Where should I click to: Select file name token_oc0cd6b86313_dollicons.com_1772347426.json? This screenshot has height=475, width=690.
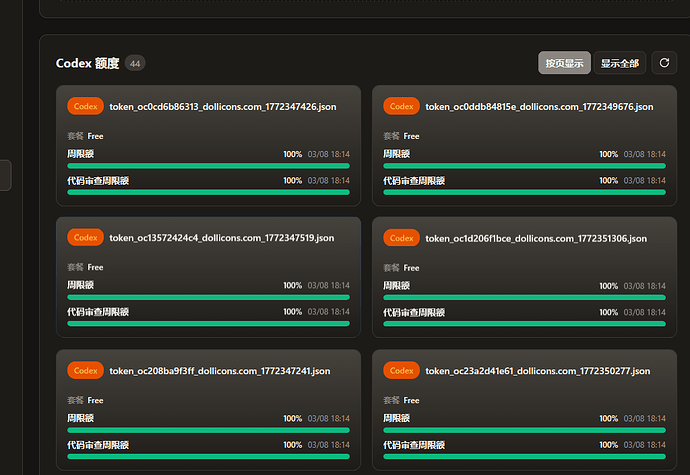pyautogui.click(x=223, y=107)
